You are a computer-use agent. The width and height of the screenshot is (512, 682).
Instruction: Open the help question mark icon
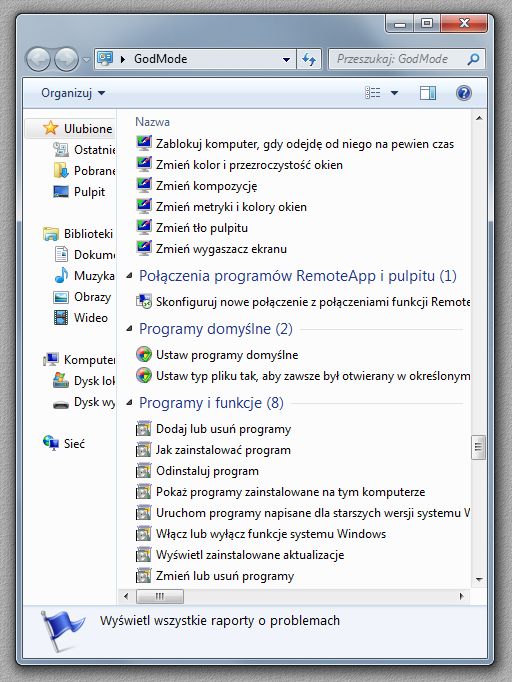point(464,93)
